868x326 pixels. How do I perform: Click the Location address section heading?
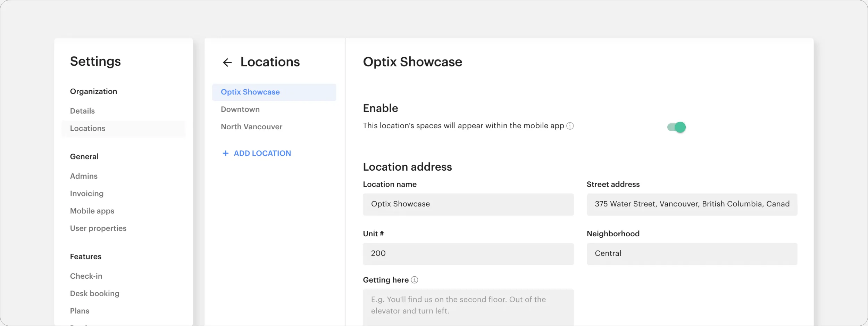(x=407, y=167)
